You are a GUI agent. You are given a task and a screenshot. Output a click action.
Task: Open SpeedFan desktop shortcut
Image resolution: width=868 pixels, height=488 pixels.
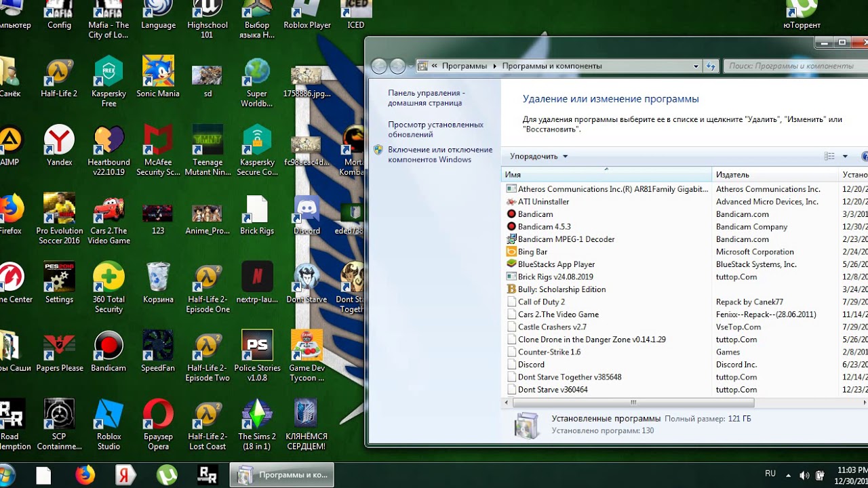(x=158, y=352)
